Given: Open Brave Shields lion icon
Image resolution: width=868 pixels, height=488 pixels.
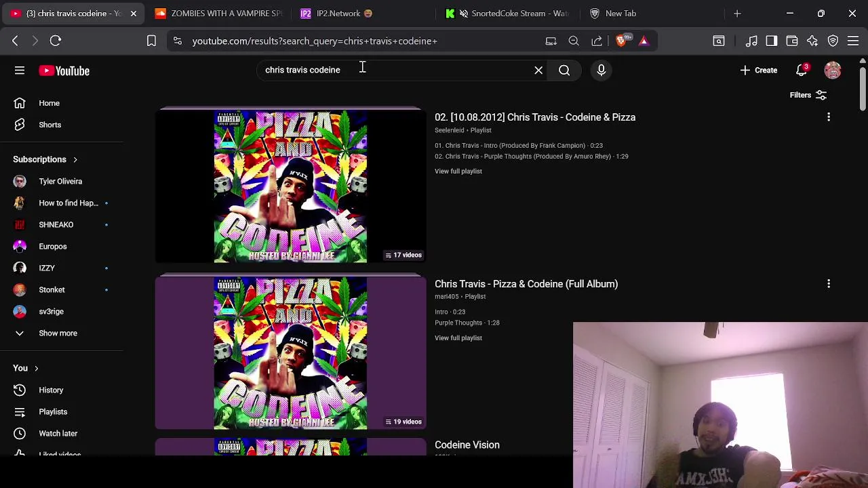Looking at the screenshot, I should [x=622, y=41].
